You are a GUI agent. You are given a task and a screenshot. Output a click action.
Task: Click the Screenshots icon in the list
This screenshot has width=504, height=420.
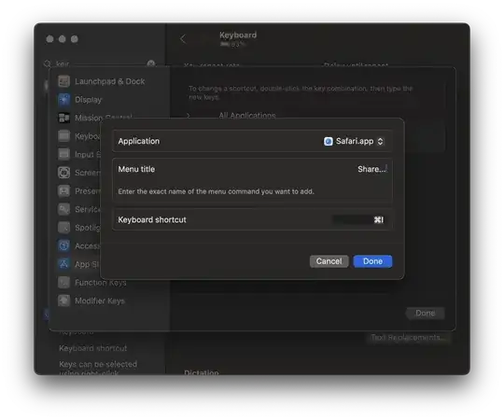pos(64,173)
